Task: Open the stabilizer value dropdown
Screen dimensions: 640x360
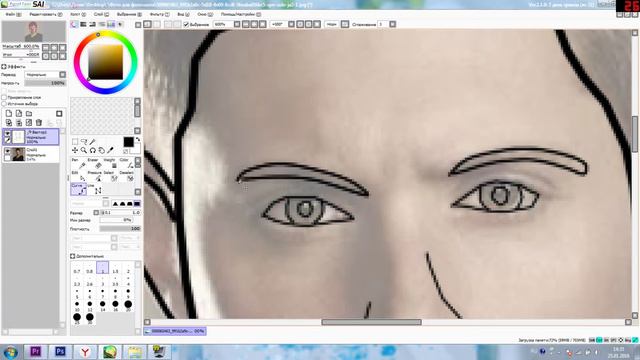Action: (x=393, y=24)
